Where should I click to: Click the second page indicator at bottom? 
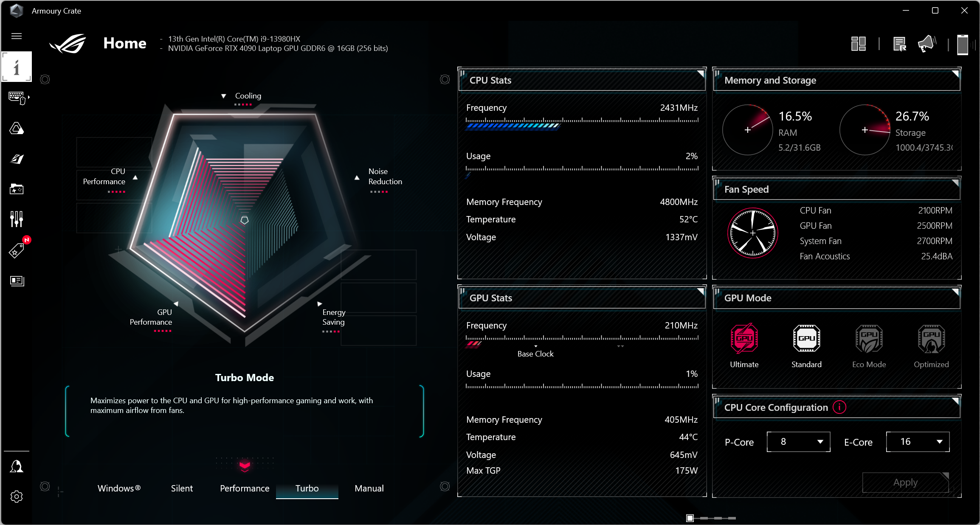pyautogui.click(x=704, y=518)
